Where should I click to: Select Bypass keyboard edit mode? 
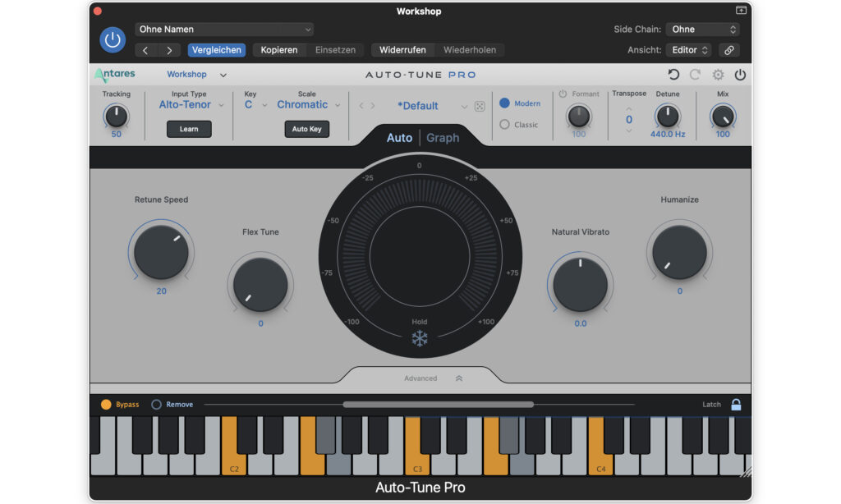106,405
